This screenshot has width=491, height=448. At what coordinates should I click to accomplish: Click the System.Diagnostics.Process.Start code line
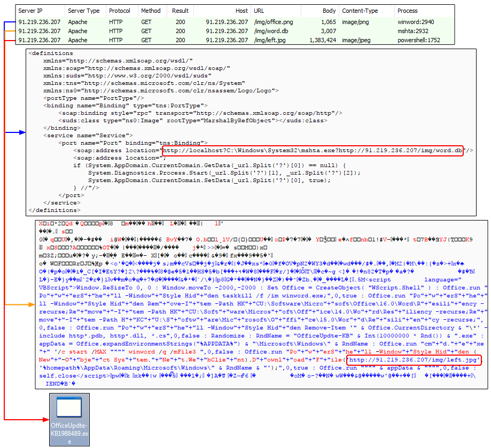coord(224,172)
